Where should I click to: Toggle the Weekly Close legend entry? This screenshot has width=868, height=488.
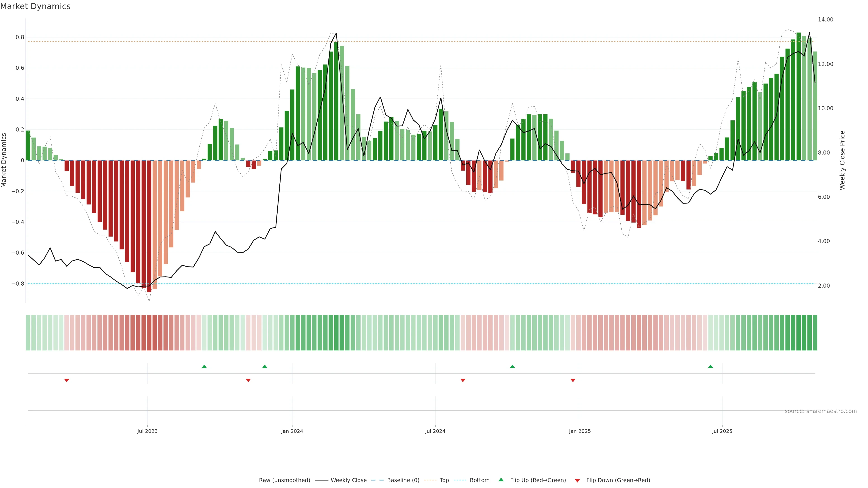(348, 480)
